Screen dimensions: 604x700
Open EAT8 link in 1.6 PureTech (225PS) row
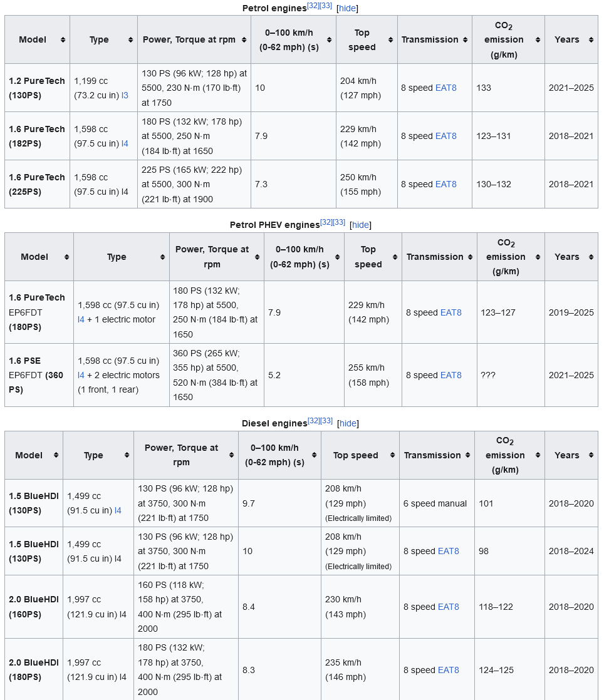[446, 184]
